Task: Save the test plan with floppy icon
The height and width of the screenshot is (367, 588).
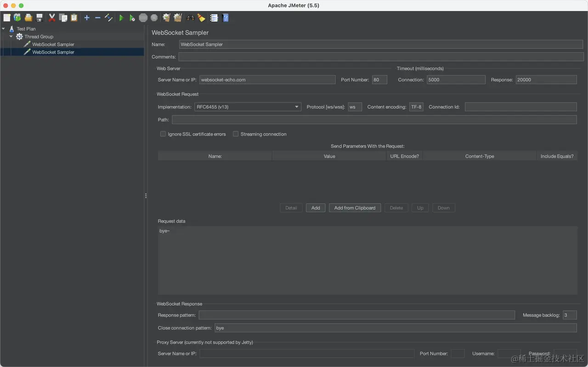Action: point(40,18)
